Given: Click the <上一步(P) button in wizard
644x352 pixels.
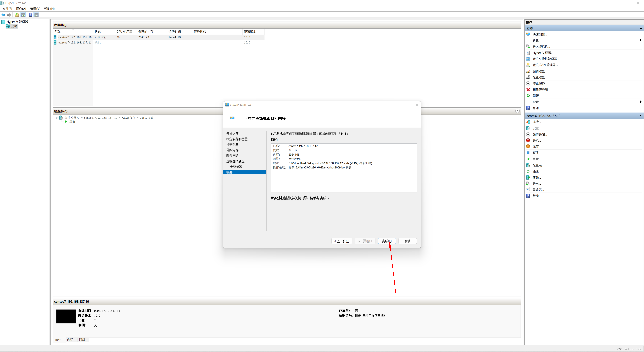Looking at the screenshot, I should coord(342,241).
